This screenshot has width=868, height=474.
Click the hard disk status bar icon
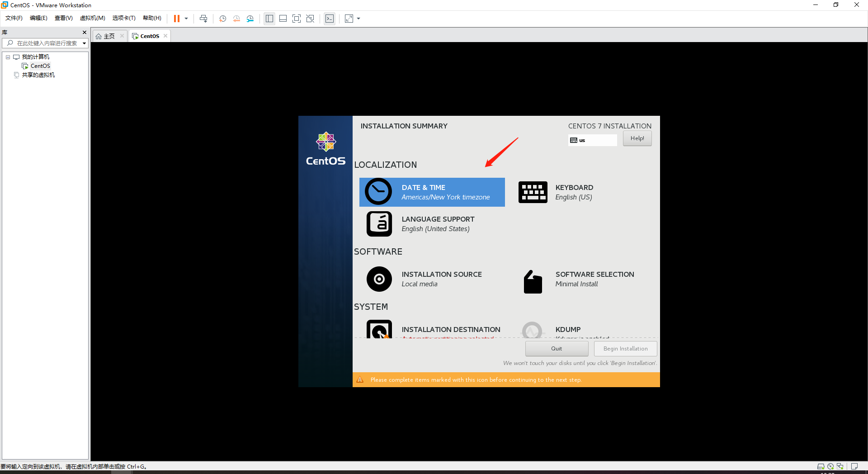(x=821, y=466)
